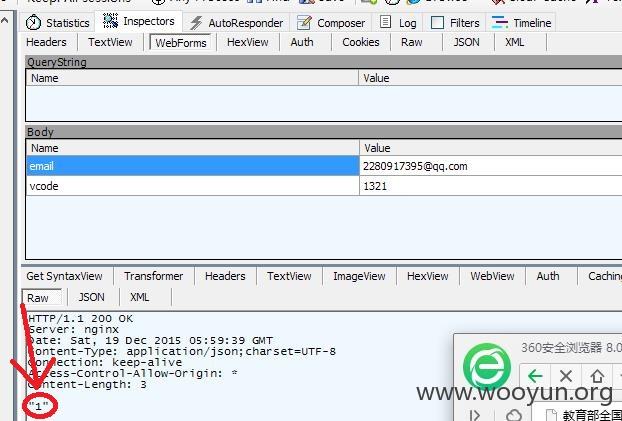Select request Headers inspector tab
Screen dimensions: 622x421
tap(46, 42)
